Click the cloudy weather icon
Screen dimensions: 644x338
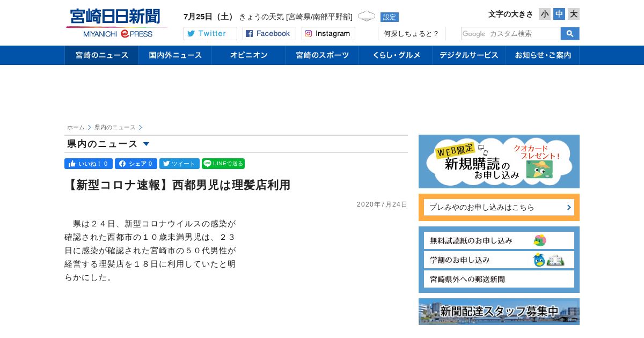click(367, 17)
